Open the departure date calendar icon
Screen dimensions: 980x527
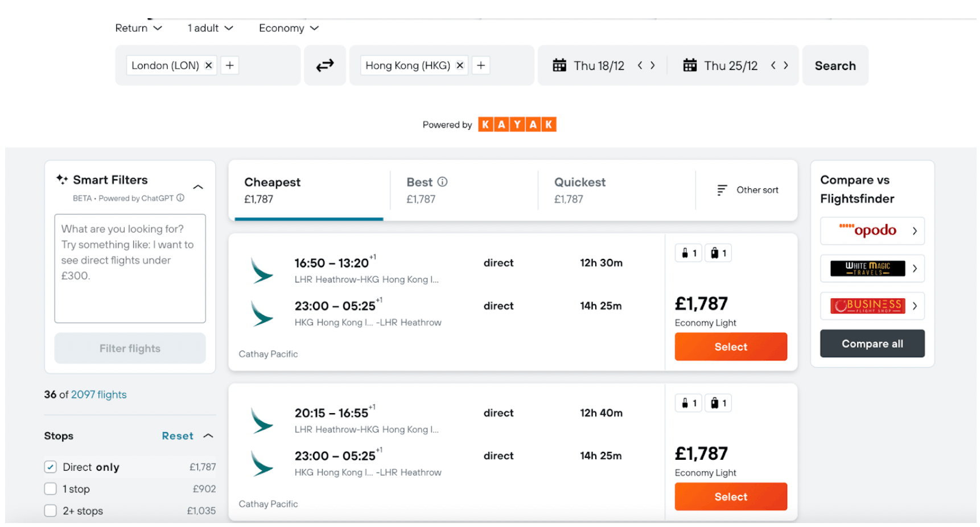click(559, 65)
